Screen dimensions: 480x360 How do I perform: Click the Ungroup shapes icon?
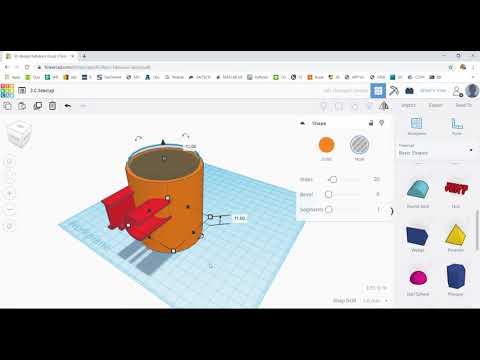point(355,107)
